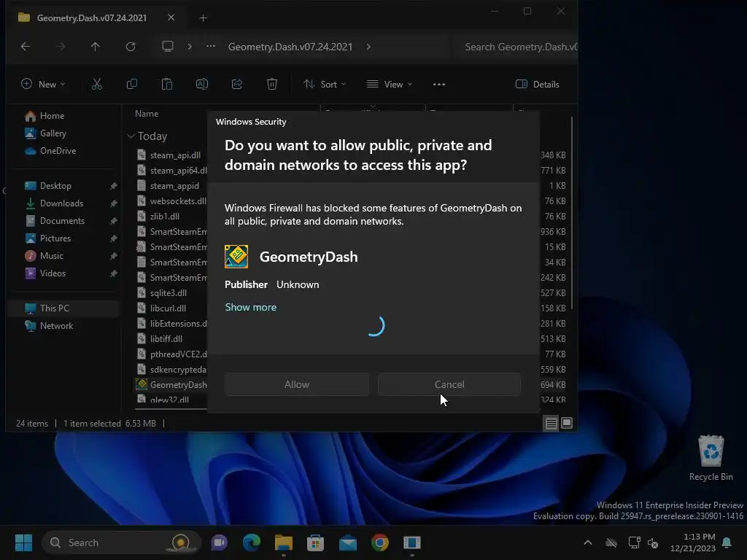747x560 pixels.
Task: Go back with the left arrow
Action: pyautogui.click(x=26, y=46)
